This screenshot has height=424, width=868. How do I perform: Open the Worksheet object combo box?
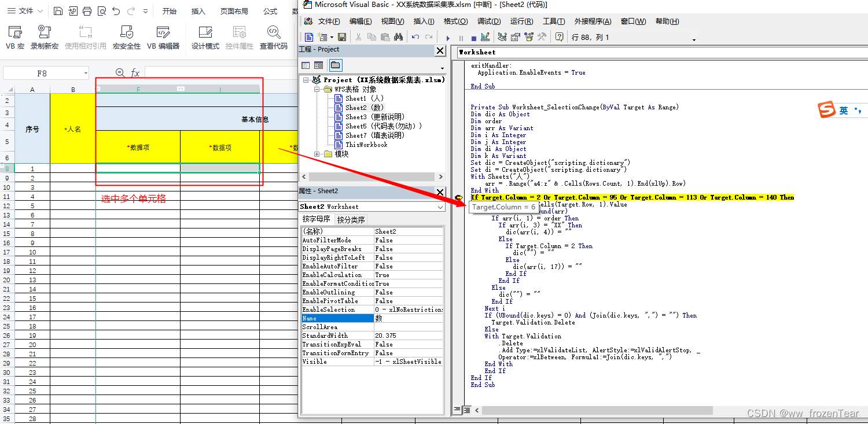click(x=661, y=52)
